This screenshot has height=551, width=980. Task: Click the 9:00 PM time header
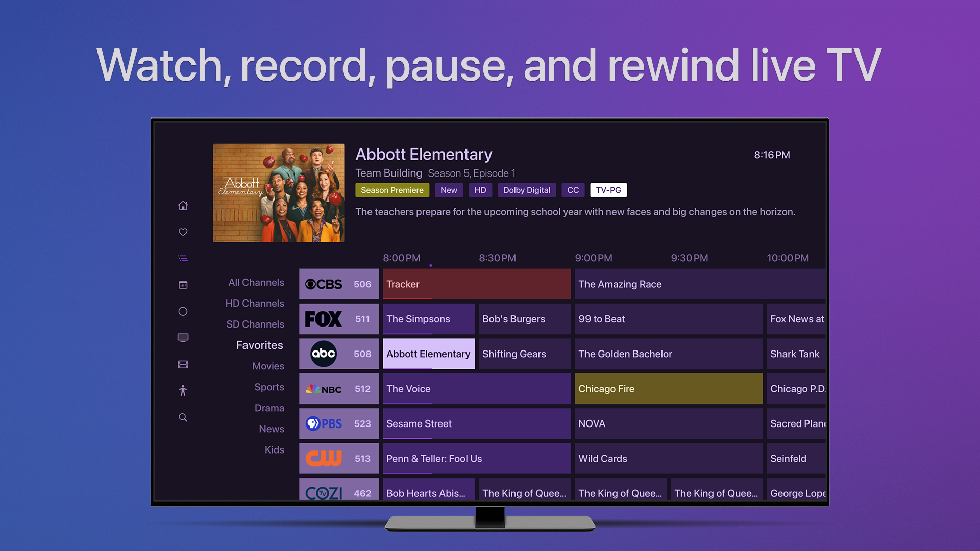coord(594,258)
